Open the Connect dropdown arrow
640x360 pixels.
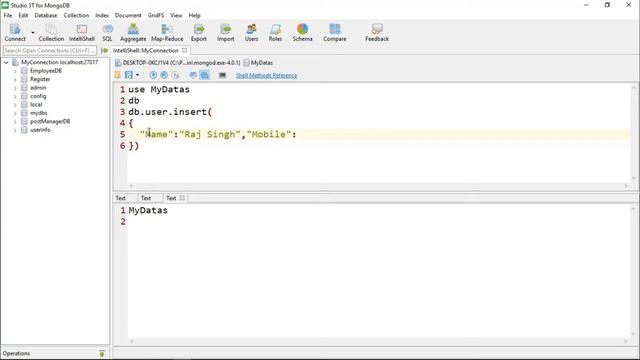(33, 33)
